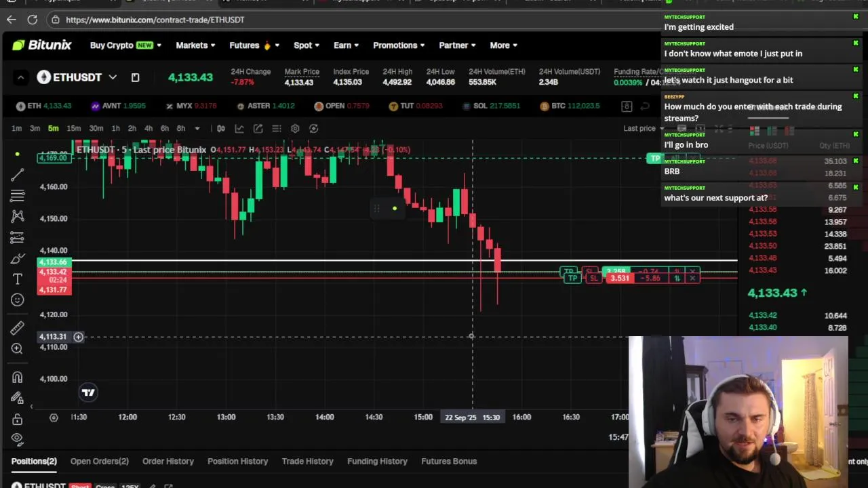Viewport: 868px width, 488px height.
Task: Select the Text annotation tool
Action: point(17,279)
